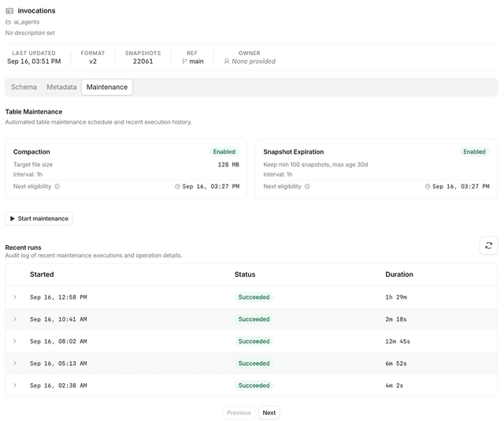504x421 pixels.
Task: Click Keep min 100 snapshots policy text
Action: (316, 165)
